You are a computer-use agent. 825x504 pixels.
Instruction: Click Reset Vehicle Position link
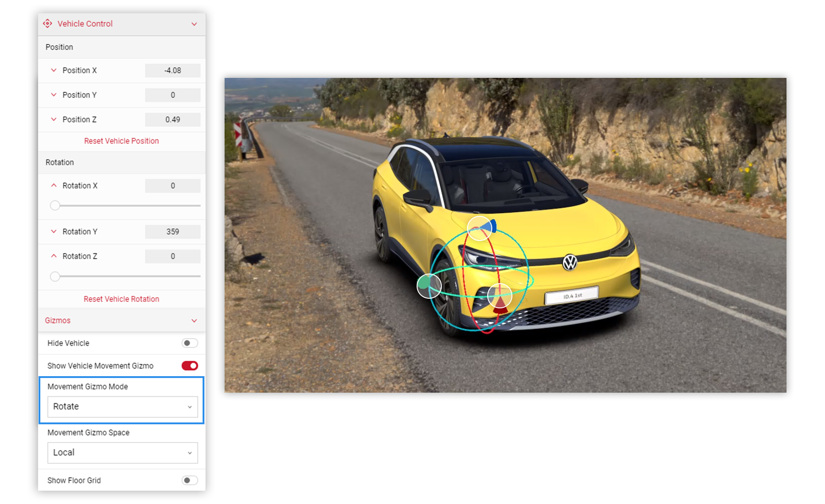121,141
